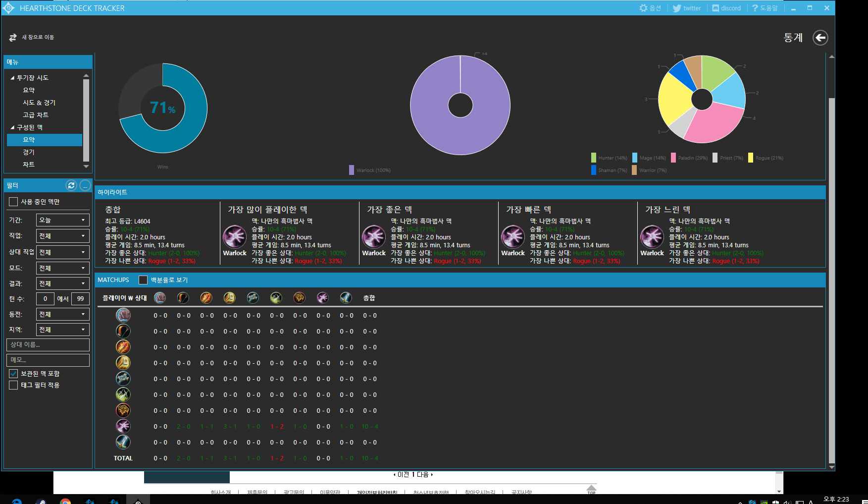Viewport: 868px width, 504px height.
Task: Open the 기간 dropdown showing 오늘
Action: click(62, 220)
